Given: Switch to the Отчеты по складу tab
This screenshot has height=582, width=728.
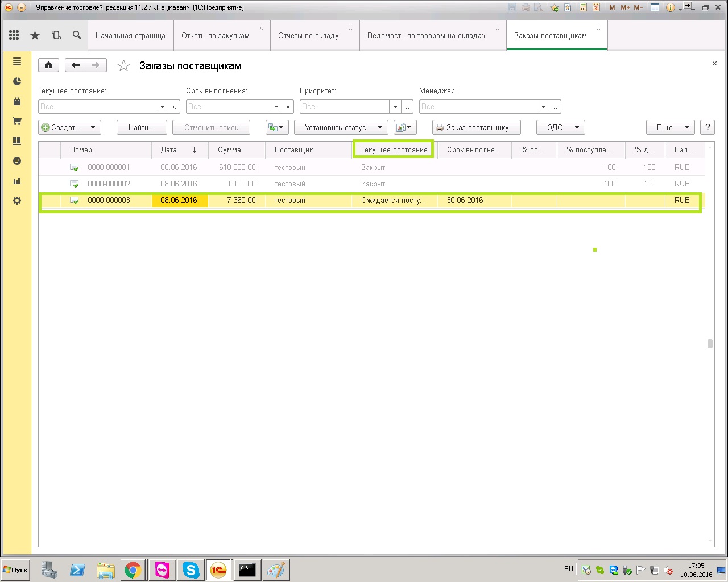Looking at the screenshot, I should point(308,35).
